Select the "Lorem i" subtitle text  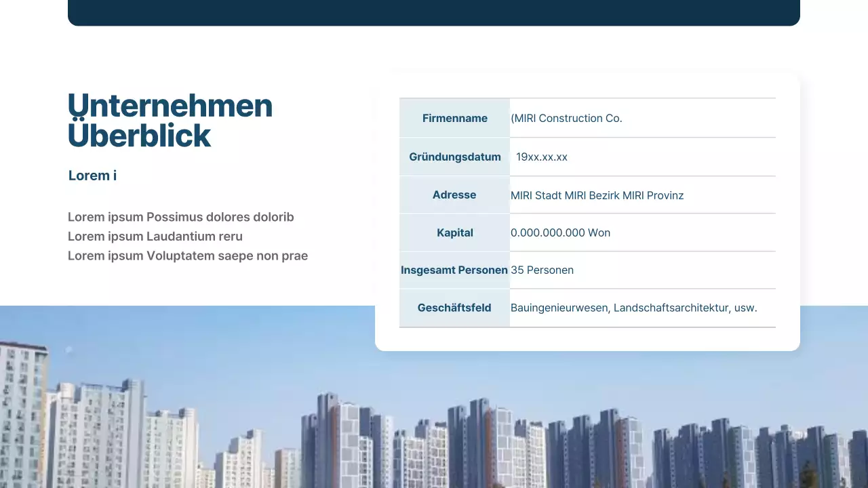pyautogui.click(x=92, y=175)
